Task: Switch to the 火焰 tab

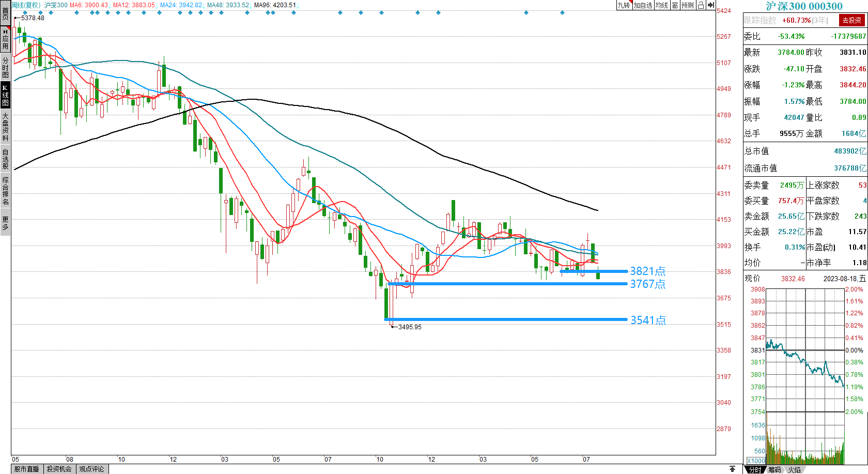Action: 795,469
